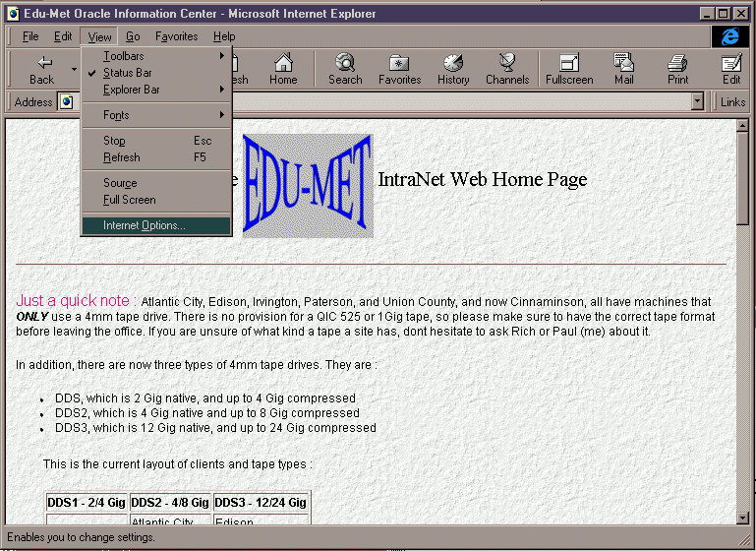This screenshot has width=756, height=551.
Task: Click the scroll up arrow
Action: coord(742,126)
